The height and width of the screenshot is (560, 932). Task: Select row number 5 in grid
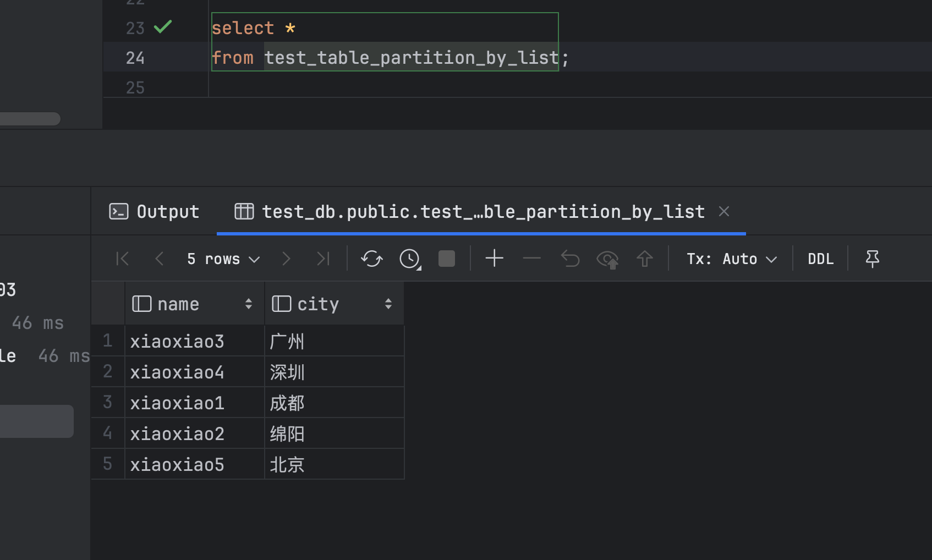point(108,464)
